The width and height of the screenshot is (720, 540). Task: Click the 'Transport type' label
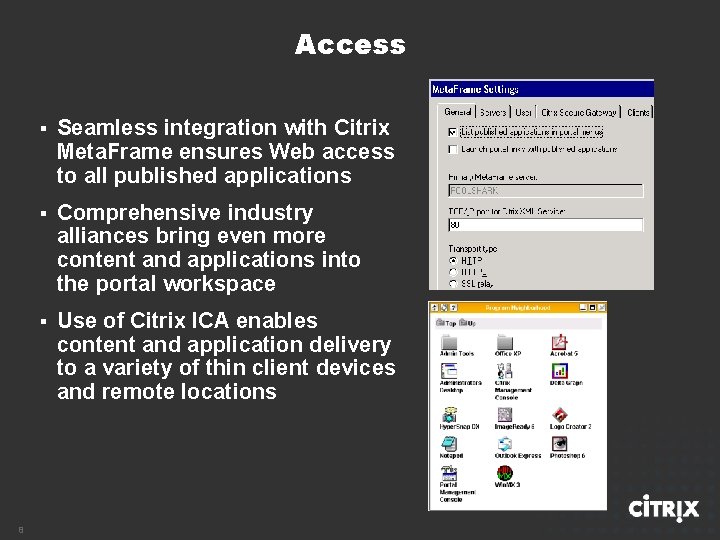472,249
